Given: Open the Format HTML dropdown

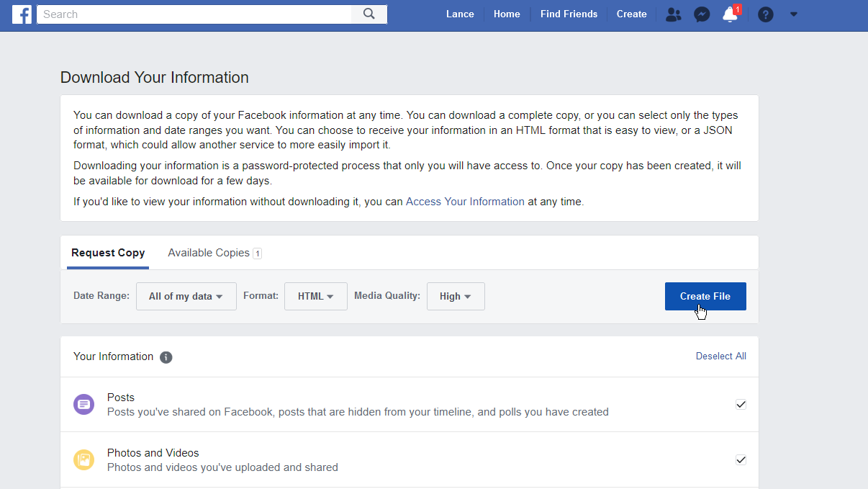Looking at the screenshot, I should pos(316,297).
